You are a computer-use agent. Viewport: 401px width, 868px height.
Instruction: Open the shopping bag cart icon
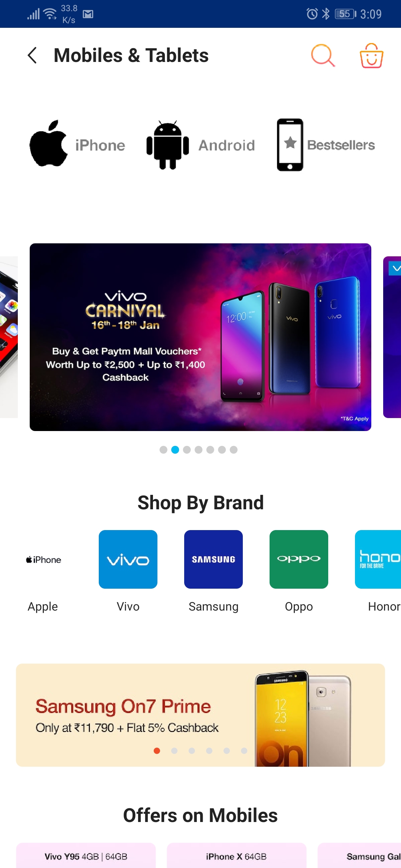pyautogui.click(x=371, y=56)
